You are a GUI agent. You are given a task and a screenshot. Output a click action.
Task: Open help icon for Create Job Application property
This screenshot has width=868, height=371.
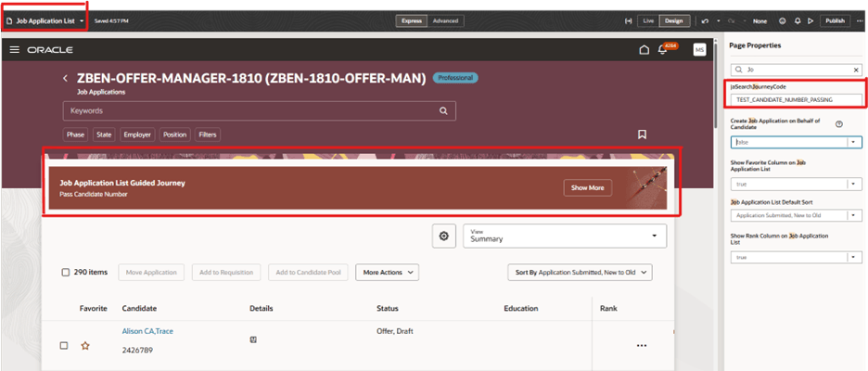(x=838, y=124)
